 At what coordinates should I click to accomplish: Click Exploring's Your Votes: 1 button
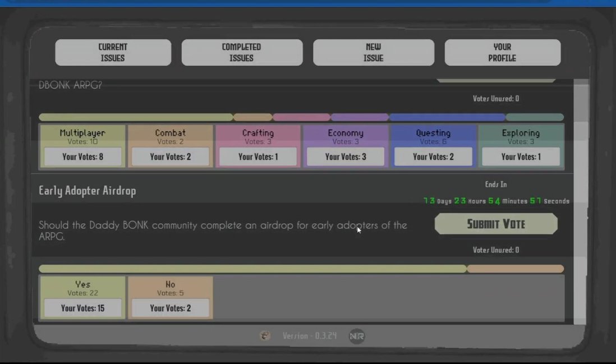521,157
